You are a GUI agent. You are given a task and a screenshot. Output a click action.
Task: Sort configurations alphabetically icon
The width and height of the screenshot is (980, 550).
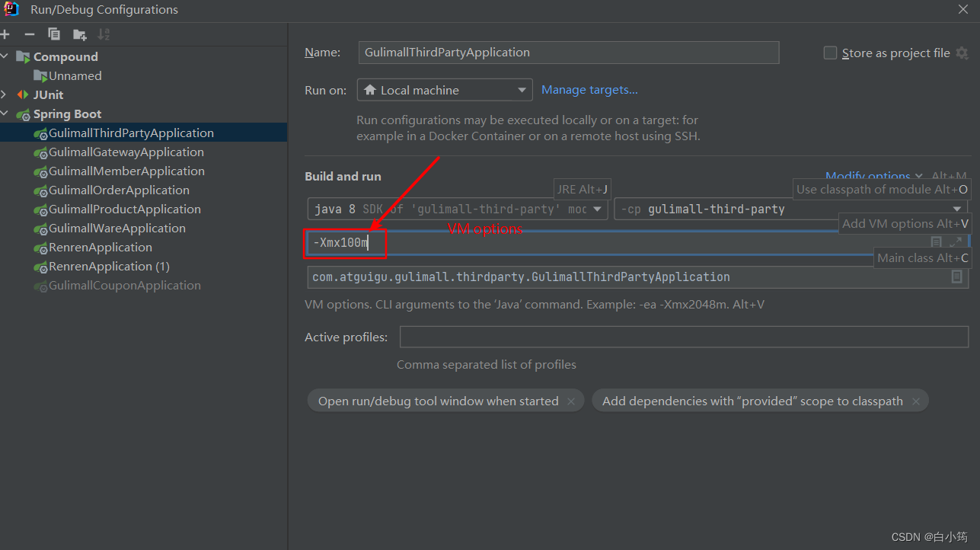coord(104,34)
